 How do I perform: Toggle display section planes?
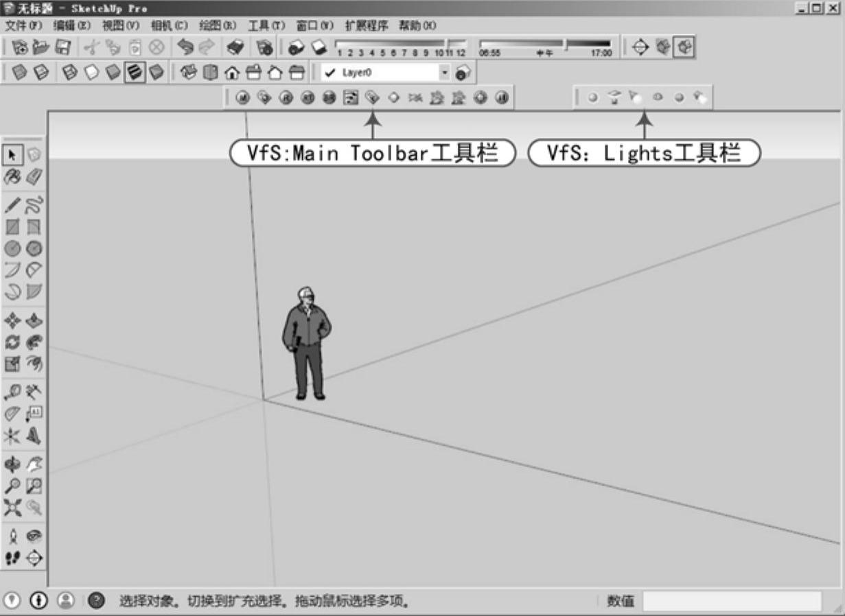coord(664,47)
